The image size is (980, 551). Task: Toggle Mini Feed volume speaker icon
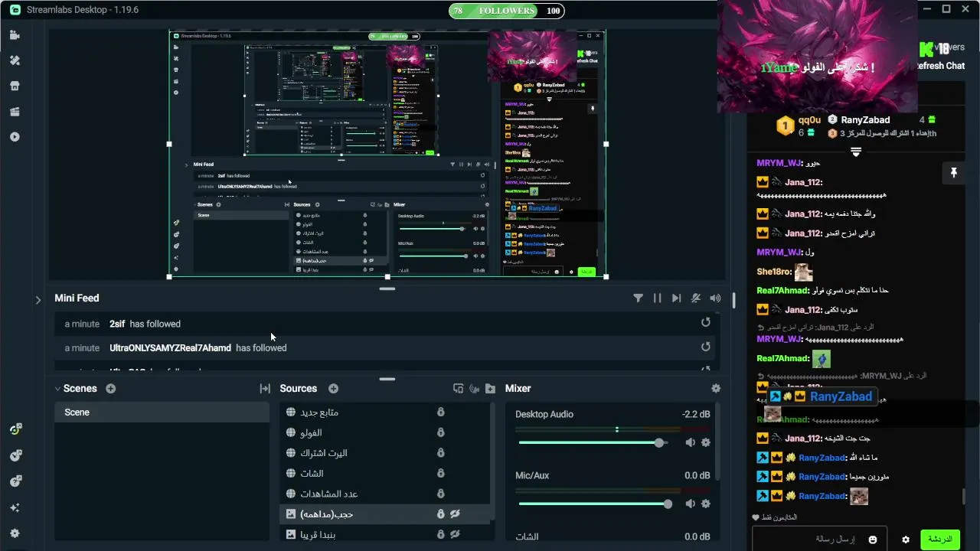[x=715, y=298]
